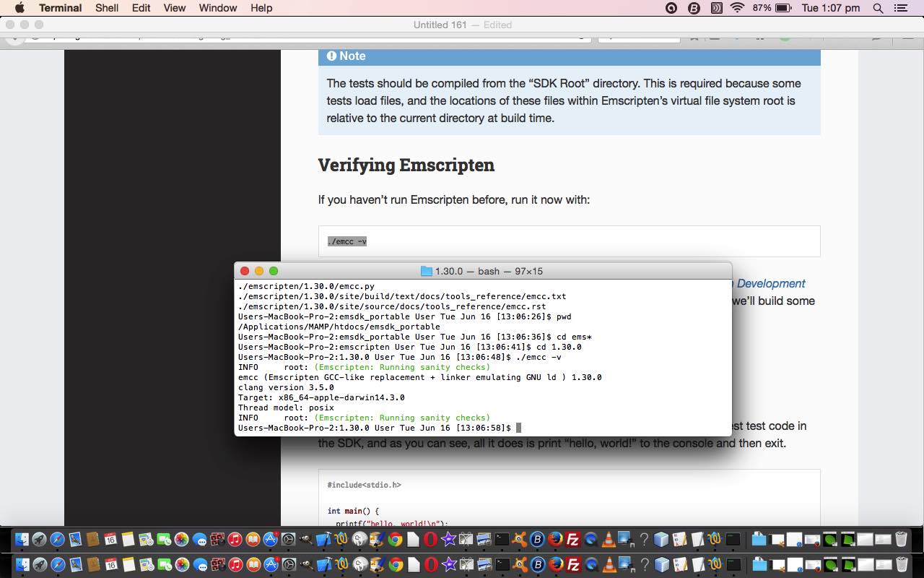This screenshot has width=924, height=578.
Task: Click the Target: x86_64-apple-darwin14.3.0 line
Action: click(321, 397)
